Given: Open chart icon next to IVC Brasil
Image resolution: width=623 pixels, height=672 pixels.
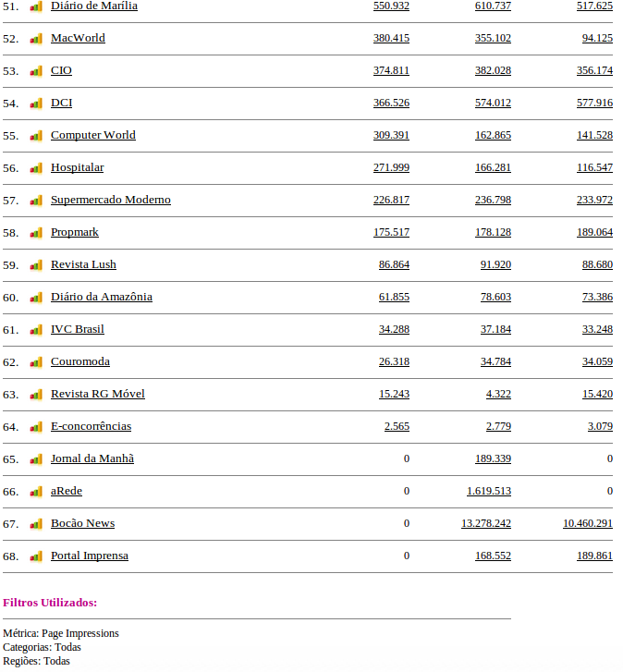Looking at the screenshot, I should coord(36,330).
